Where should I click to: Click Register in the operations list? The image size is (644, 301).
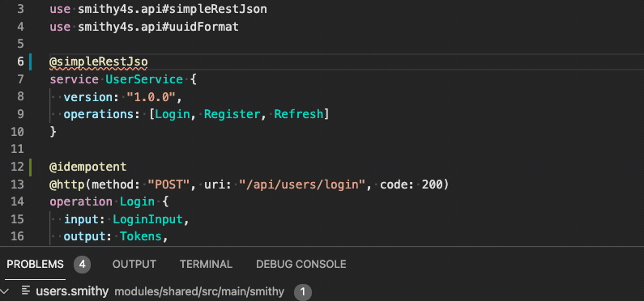[x=232, y=114]
